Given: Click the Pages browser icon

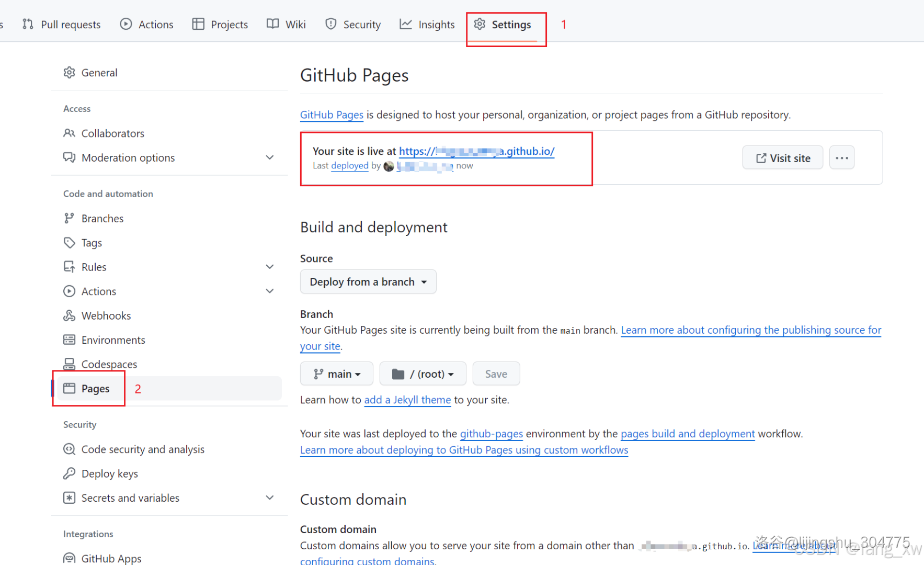Looking at the screenshot, I should click(x=70, y=388).
